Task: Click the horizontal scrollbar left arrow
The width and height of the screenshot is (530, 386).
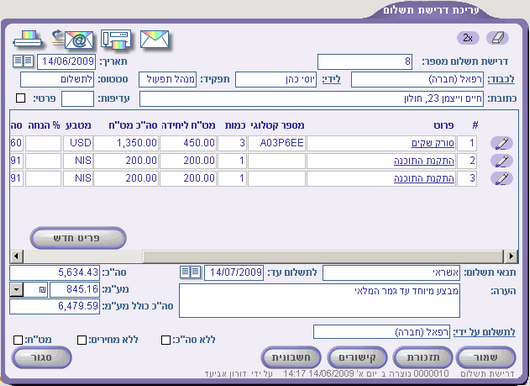Action: click(x=17, y=256)
